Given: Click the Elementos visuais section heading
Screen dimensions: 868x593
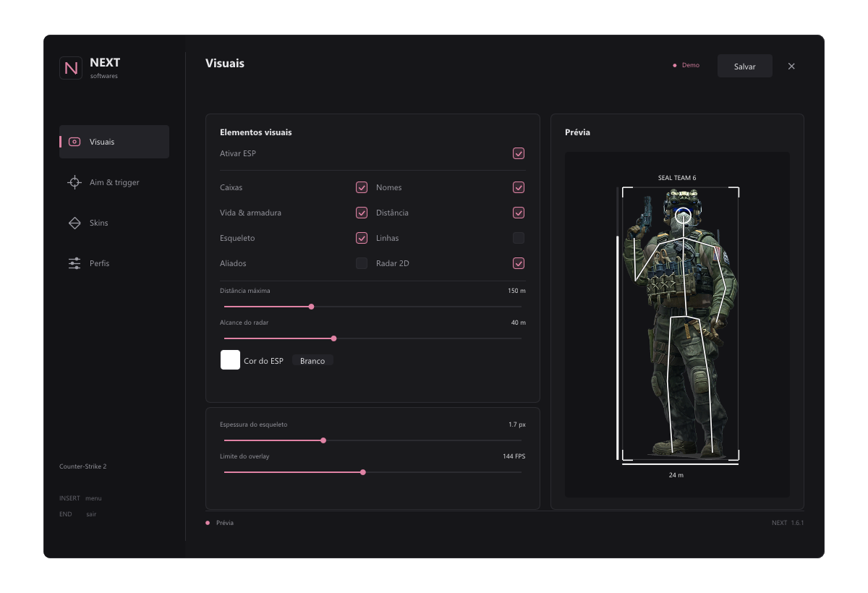Looking at the screenshot, I should point(256,132).
